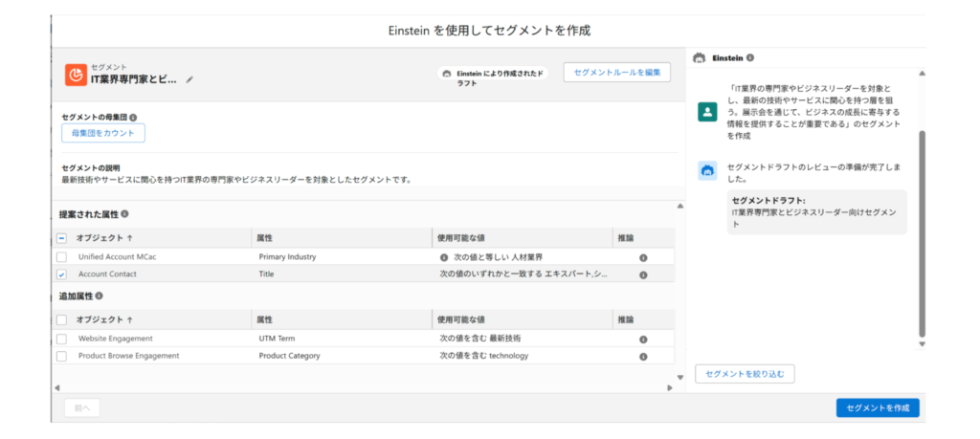
Task: Click the Einstein bot avatar in chat
Action: tap(707, 170)
